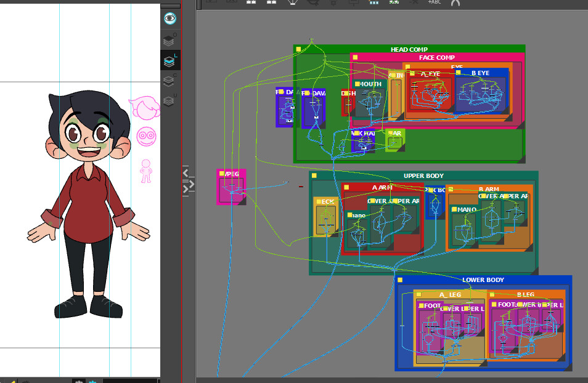Image resolution: width=588 pixels, height=383 pixels.
Task: Click the green checkerboard icon in the top toolbar
Action: coord(393,3)
